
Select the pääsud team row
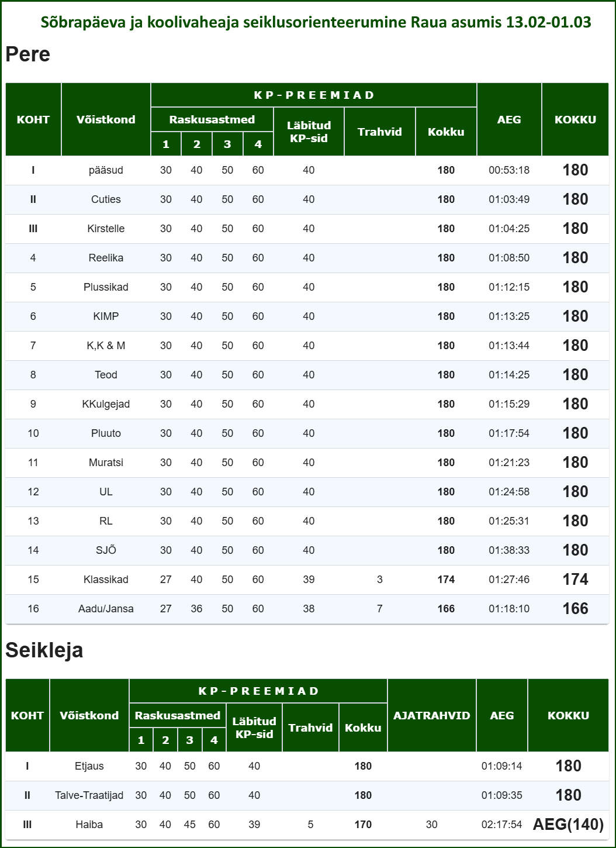pos(106,170)
